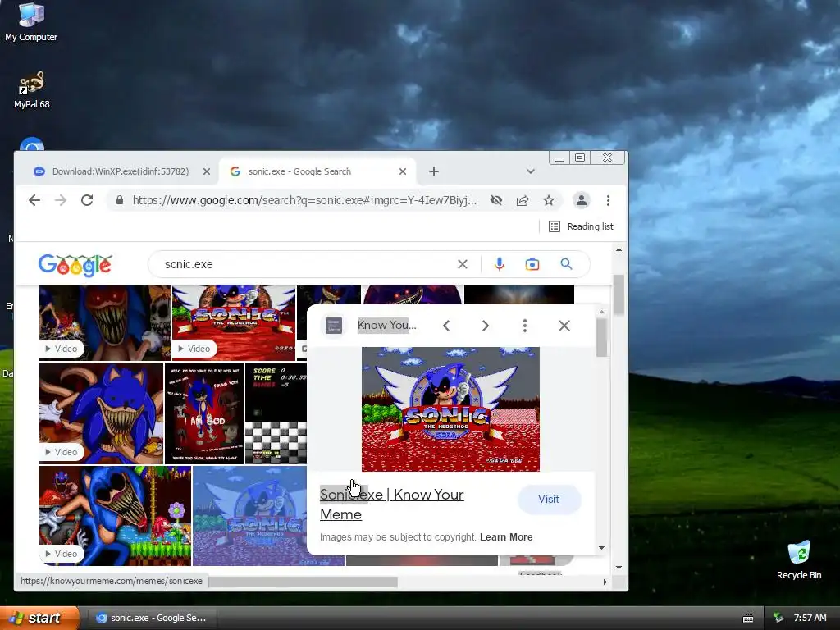This screenshot has width=840, height=630.
Task: Open the large Sonic title screen preview image
Action: point(450,409)
